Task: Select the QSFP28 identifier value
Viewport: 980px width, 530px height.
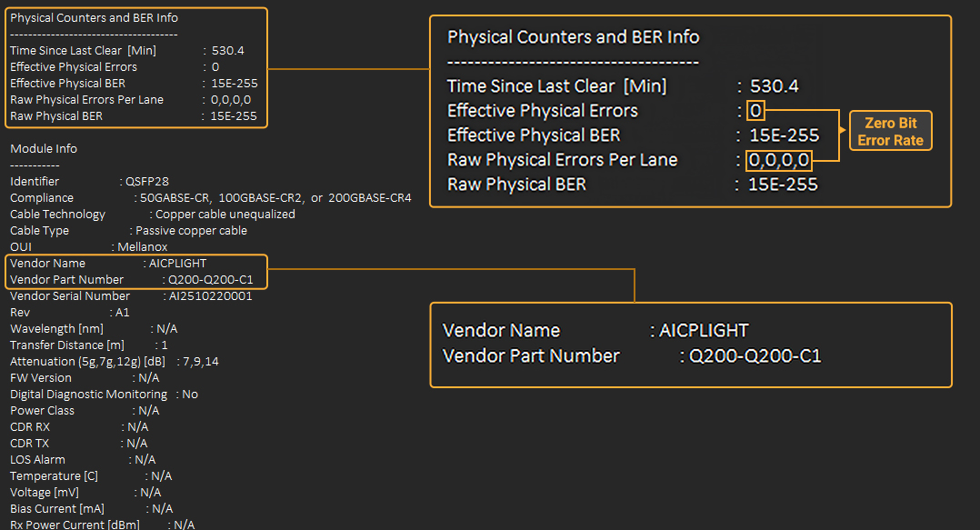Action: (145, 182)
